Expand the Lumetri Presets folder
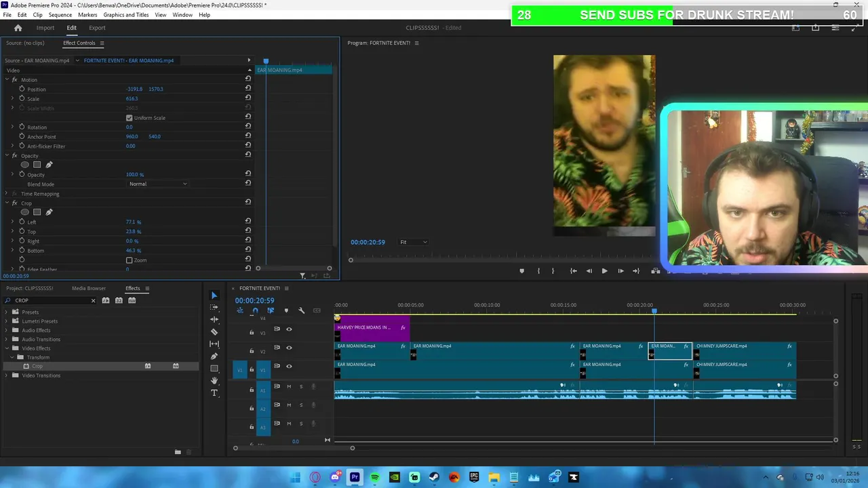The image size is (868, 488). click(x=7, y=321)
